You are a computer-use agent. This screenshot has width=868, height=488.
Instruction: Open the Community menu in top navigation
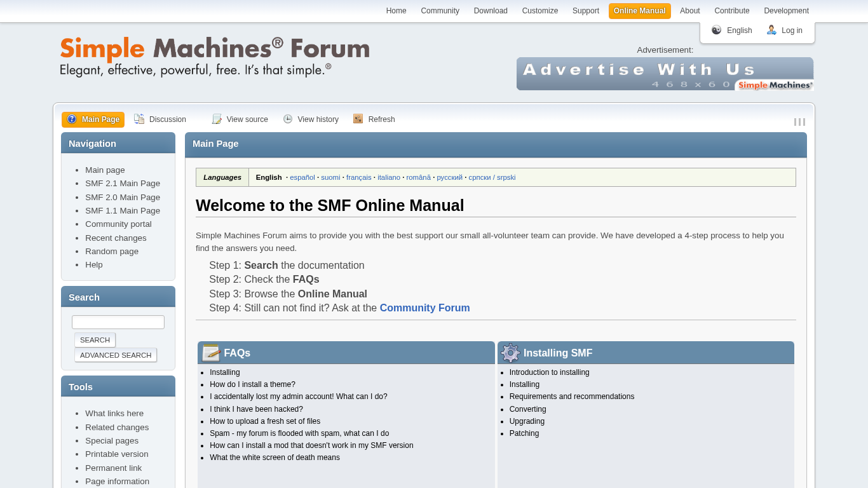pos(440,11)
